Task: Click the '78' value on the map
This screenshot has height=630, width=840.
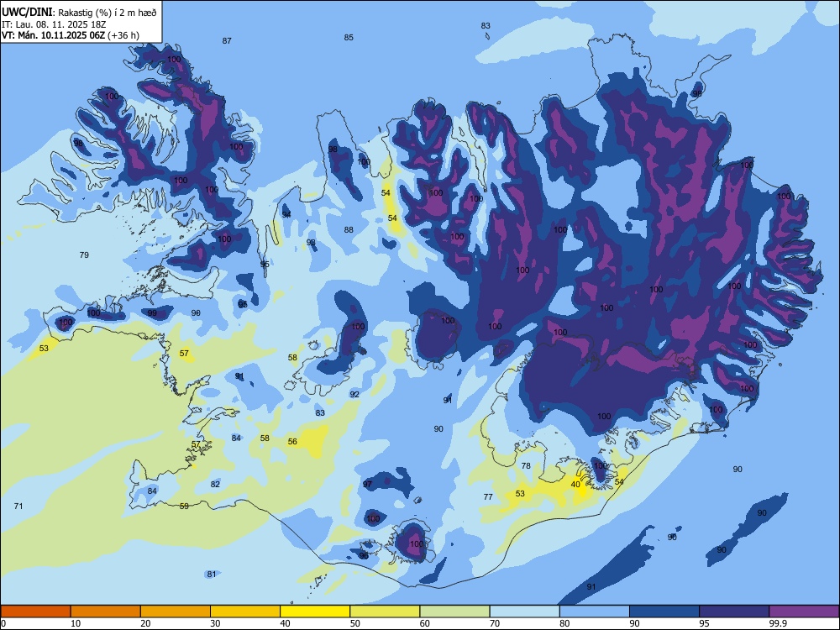Action: tap(526, 466)
